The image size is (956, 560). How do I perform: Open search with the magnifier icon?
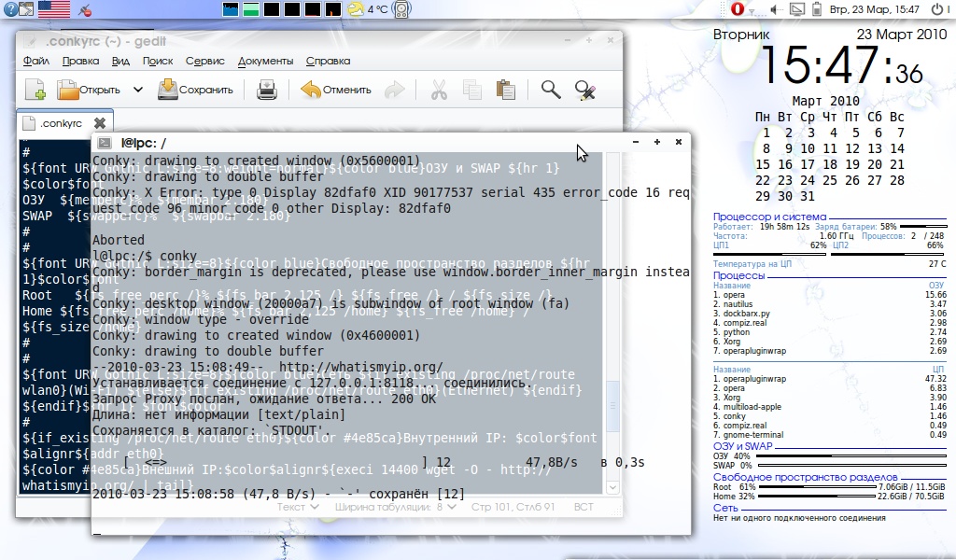tap(551, 90)
